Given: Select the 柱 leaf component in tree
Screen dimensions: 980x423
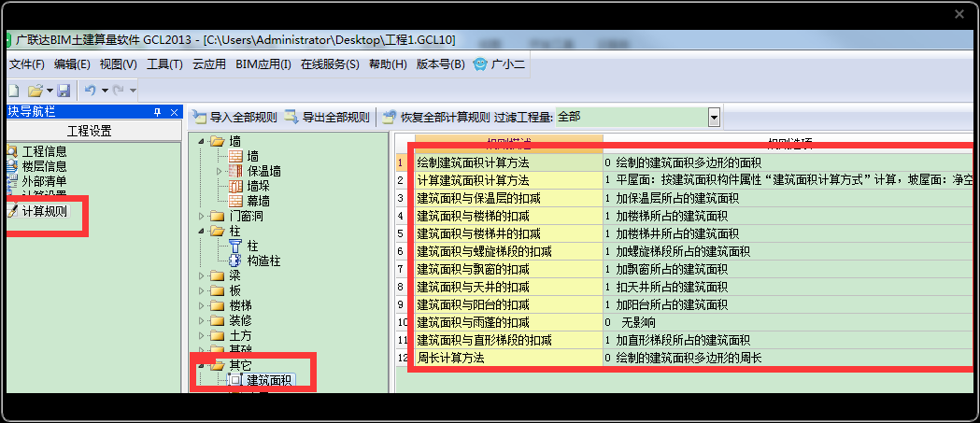Looking at the screenshot, I should (252, 247).
